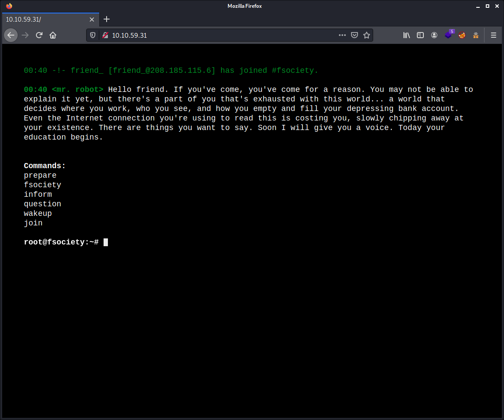Viewport: 504px width, 420px height.
Task: Click the green '<mr. robot>' nickname
Action: pyautogui.click(x=78, y=89)
